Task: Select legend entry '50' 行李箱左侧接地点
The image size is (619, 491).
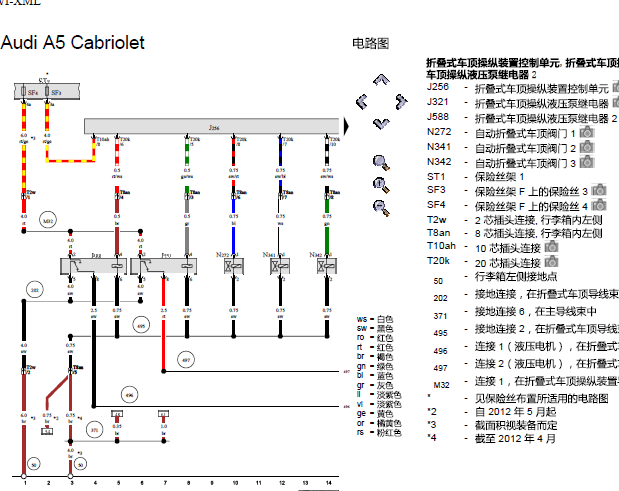Action: [495, 278]
